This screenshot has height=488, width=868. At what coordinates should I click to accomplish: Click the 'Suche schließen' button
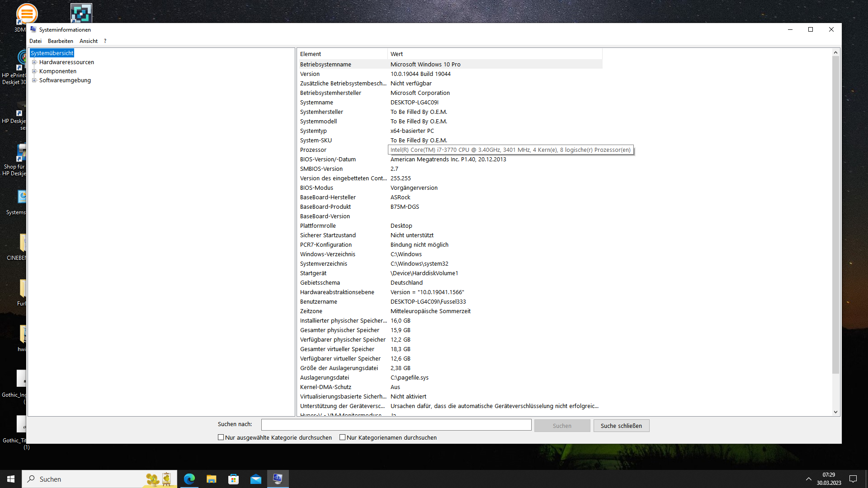pos(621,426)
